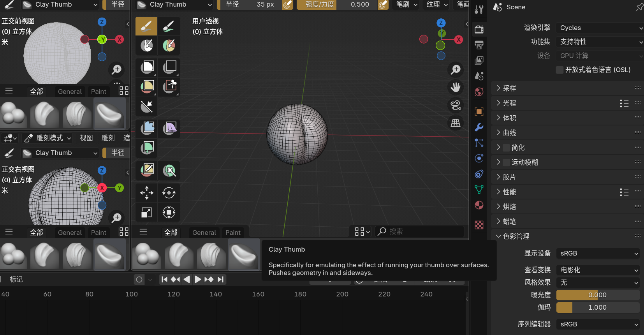Image resolution: width=644 pixels, height=335 pixels.
Task: Open the Output properties printer tab
Action: pyautogui.click(x=479, y=45)
